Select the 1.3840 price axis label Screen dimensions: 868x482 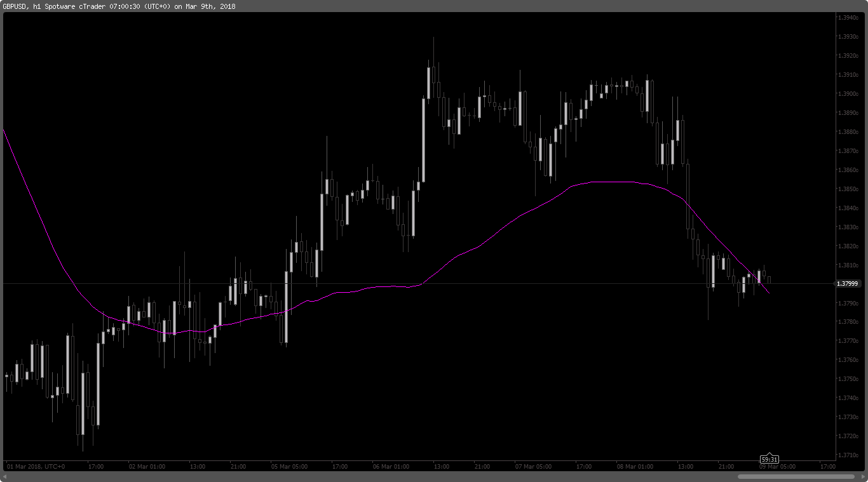pyautogui.click(x=848, y=208)
